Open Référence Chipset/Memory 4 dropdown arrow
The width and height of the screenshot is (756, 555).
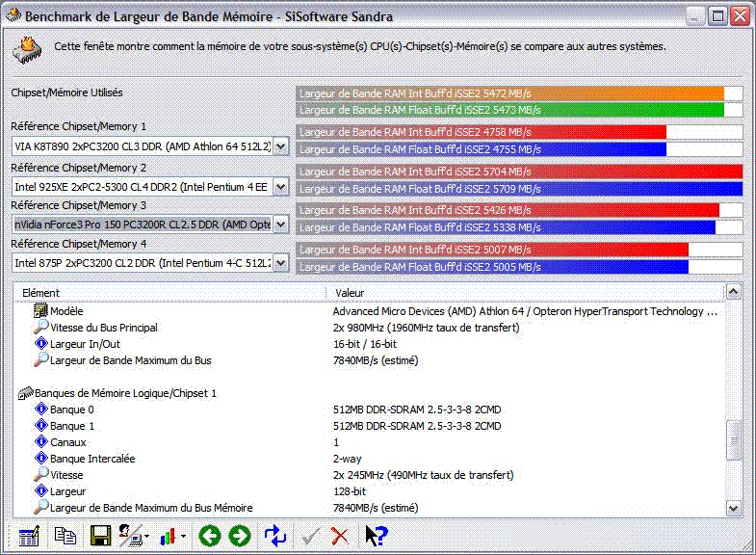pos(280,263)
